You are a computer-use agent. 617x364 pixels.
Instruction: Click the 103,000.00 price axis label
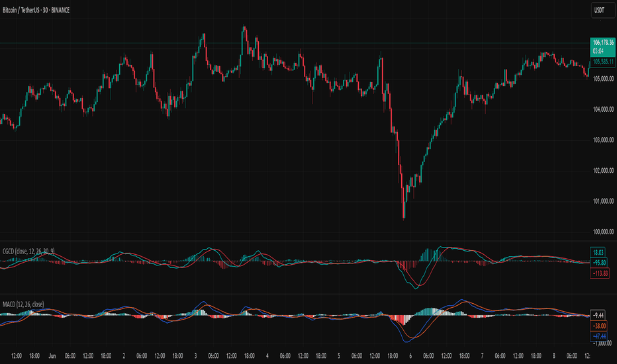603,140
